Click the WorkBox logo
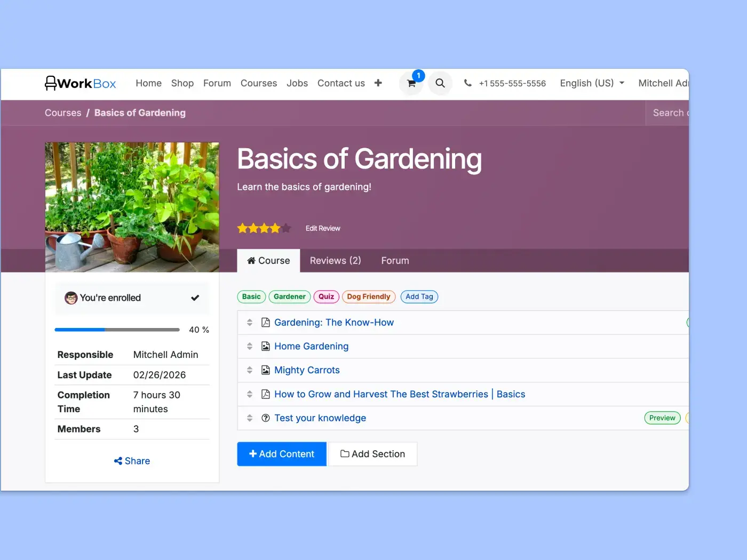The height and width of the screenshot is (560, 747). tap(81, 83)
